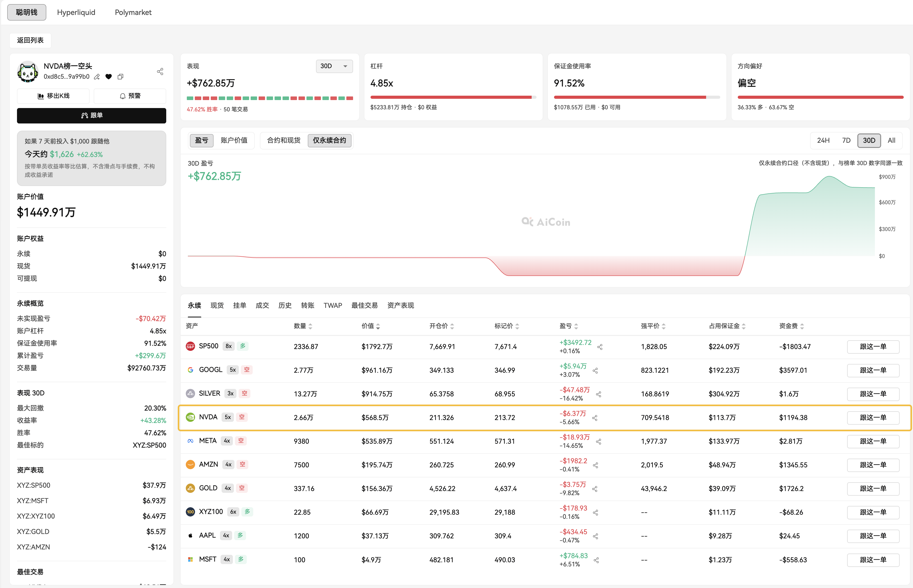Set chart range to All
The height and width of the screenshot is (588, 913).
891,140
